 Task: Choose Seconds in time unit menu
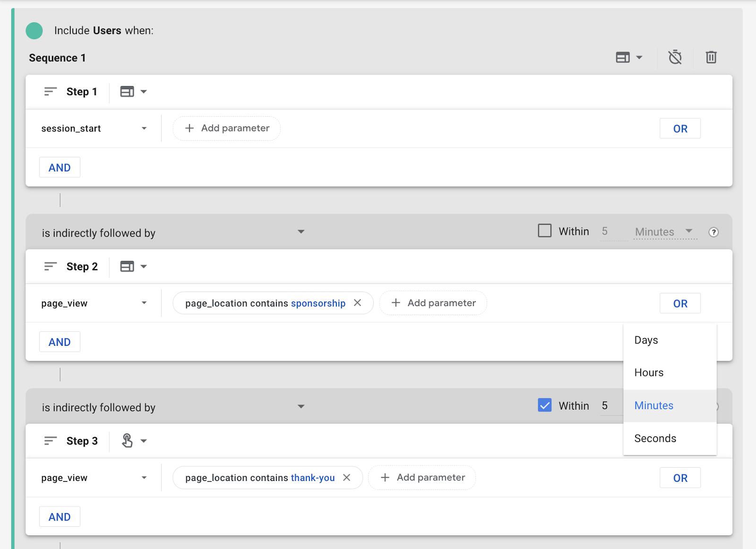coord(655,438)
